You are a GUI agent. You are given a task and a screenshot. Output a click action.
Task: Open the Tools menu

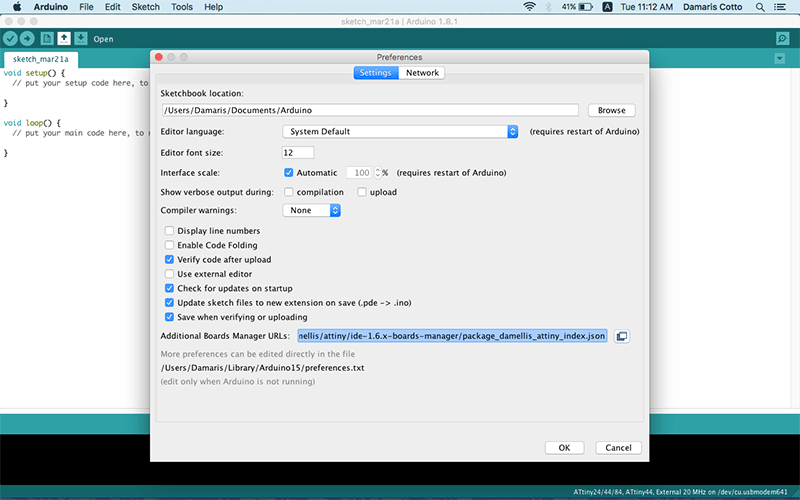tap(182, 7)
